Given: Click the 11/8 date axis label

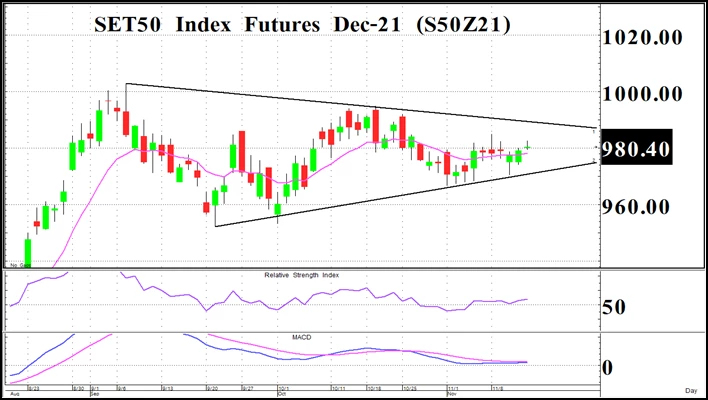Looking at the screenshot, I should pos(498,388).
